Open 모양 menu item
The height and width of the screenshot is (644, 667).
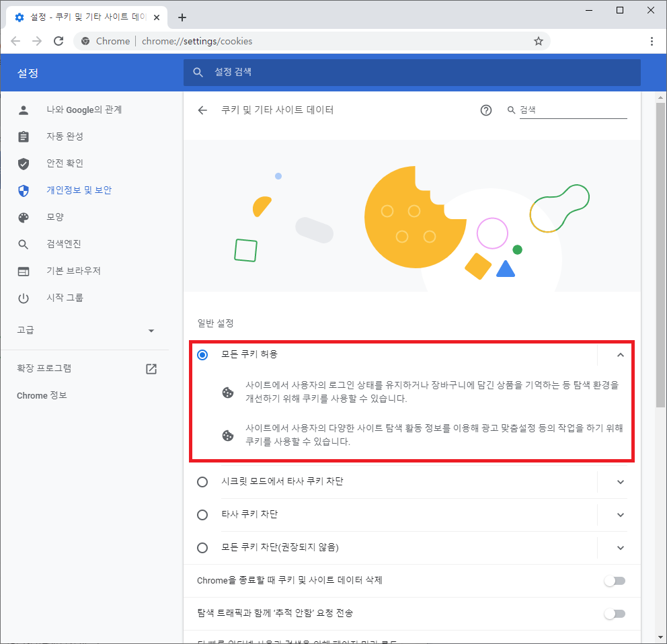click(55, 217)
